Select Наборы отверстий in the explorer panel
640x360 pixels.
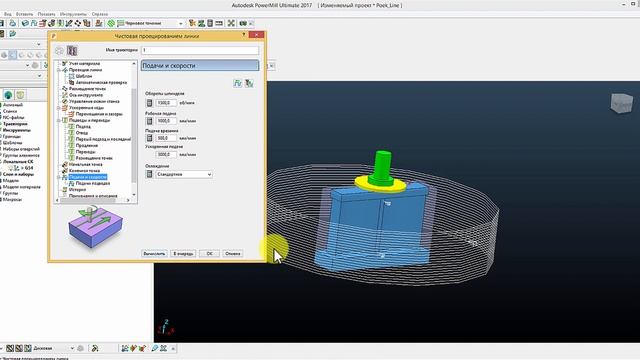pos(21,149)
